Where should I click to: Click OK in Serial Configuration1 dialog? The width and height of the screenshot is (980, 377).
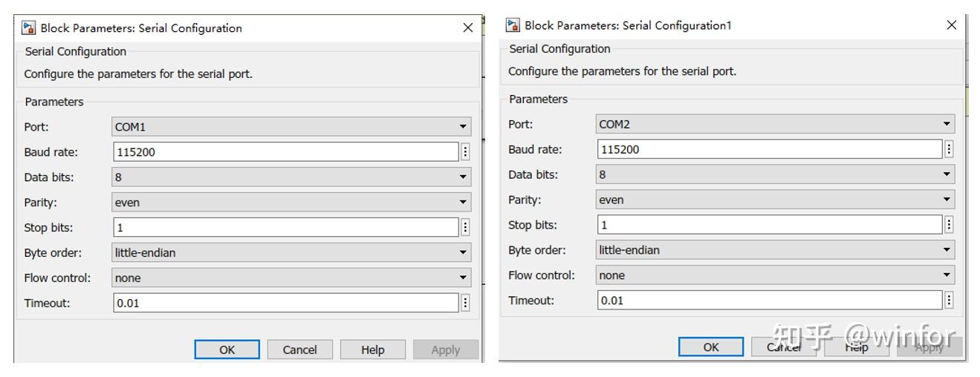(x=711, y=347)
